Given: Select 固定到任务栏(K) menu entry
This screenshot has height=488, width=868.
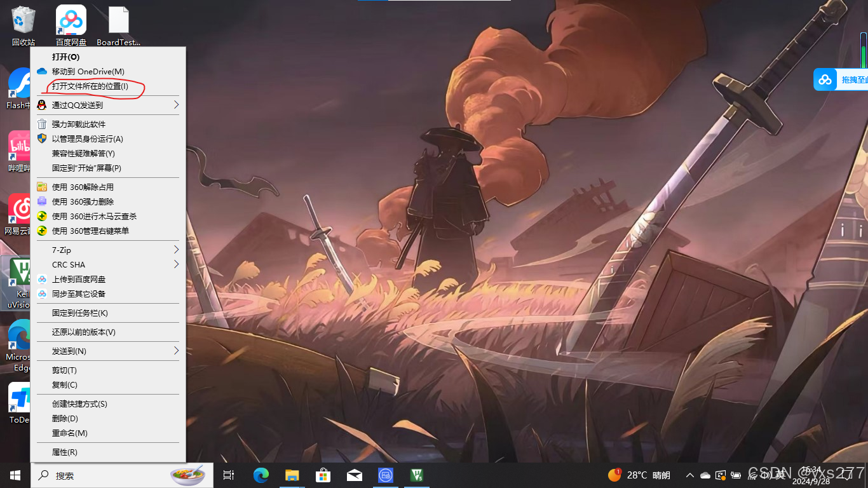Looking at the screenshot, I should pos(108,313).
